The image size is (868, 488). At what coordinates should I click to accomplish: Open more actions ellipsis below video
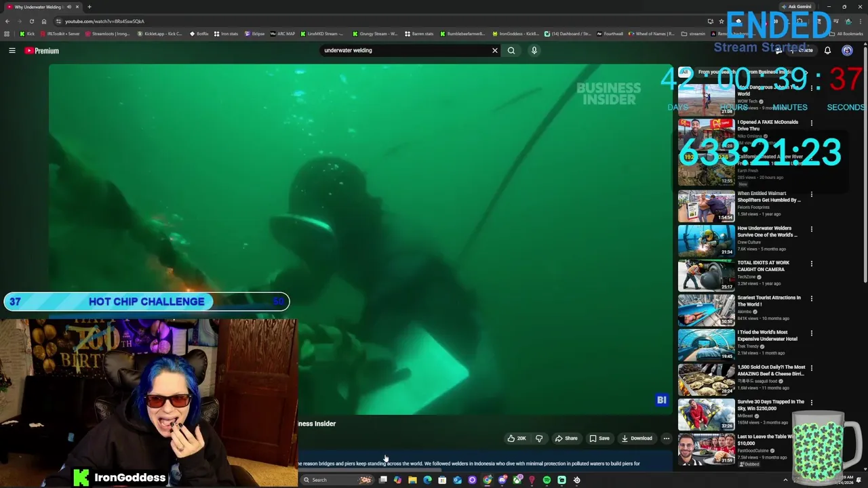pos(667,439)
